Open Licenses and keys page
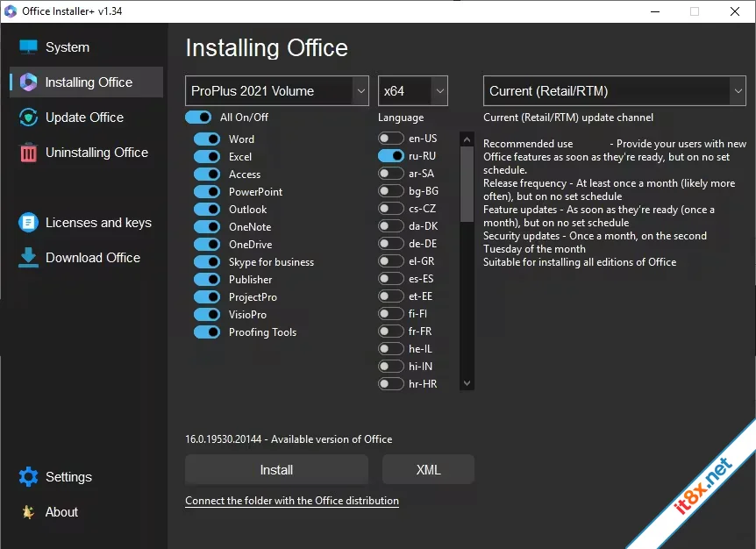756x549 pixels. (x=86, y=222)
